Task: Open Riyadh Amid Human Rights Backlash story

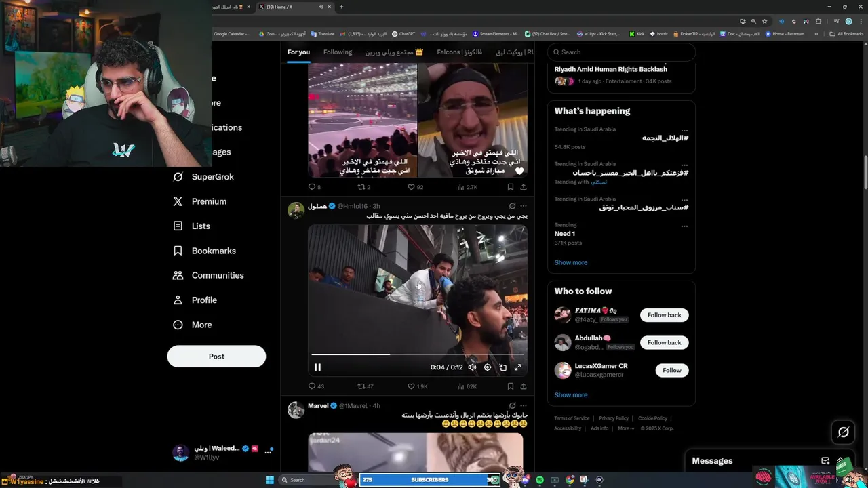Action: click(610, 69)
